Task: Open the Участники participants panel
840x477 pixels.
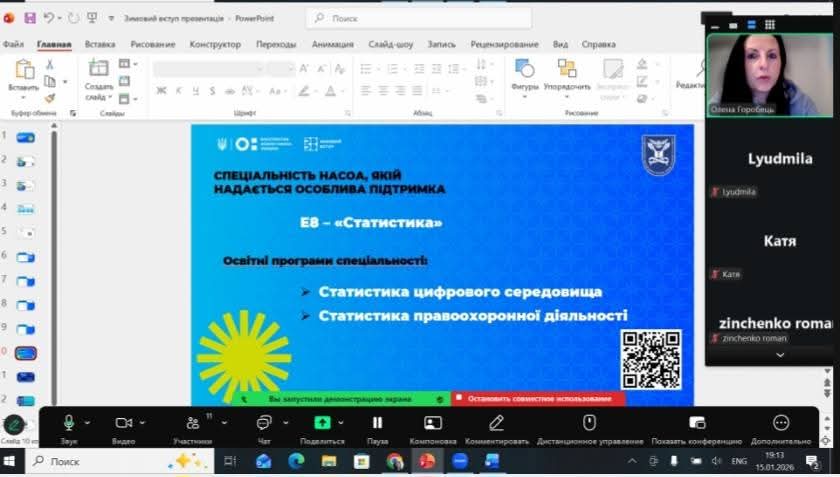Action: pos(192,423)
